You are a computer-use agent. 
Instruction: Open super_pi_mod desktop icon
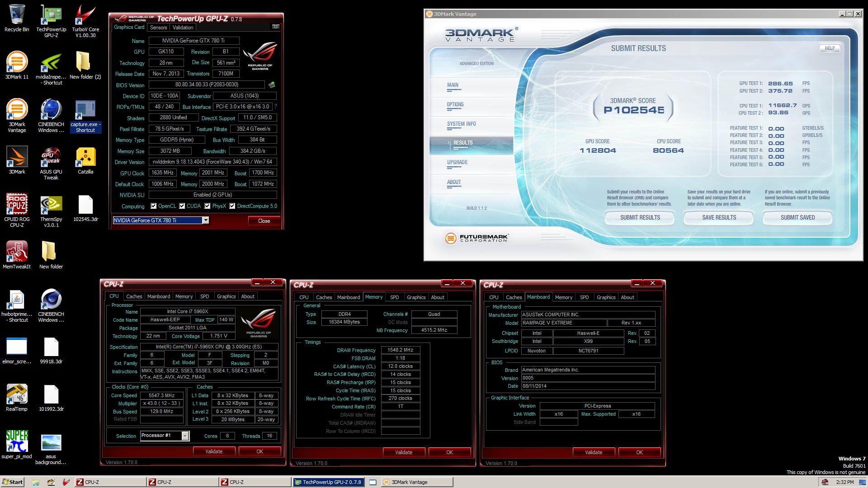click(17, 445)
